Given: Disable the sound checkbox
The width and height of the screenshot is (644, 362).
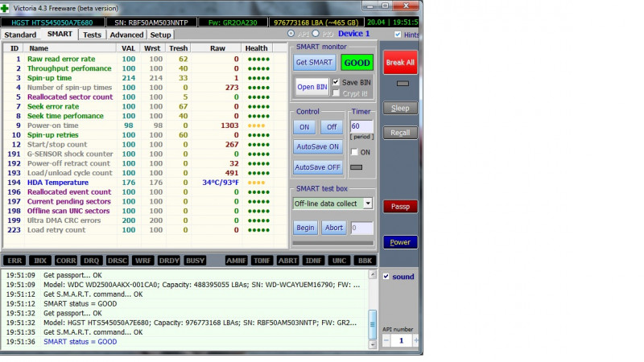Looking at the screenshot, I should pos(386,277).
